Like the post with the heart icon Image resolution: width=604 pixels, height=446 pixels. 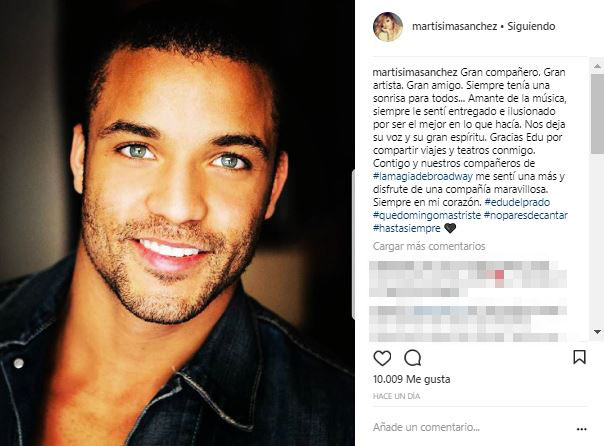tap(382, 358)
